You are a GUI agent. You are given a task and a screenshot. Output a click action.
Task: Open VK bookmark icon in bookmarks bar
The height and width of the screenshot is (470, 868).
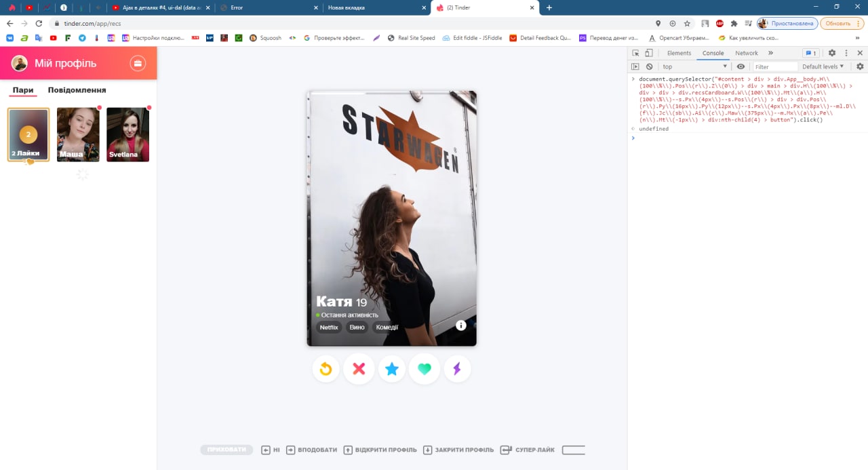[x=9, y=38]
